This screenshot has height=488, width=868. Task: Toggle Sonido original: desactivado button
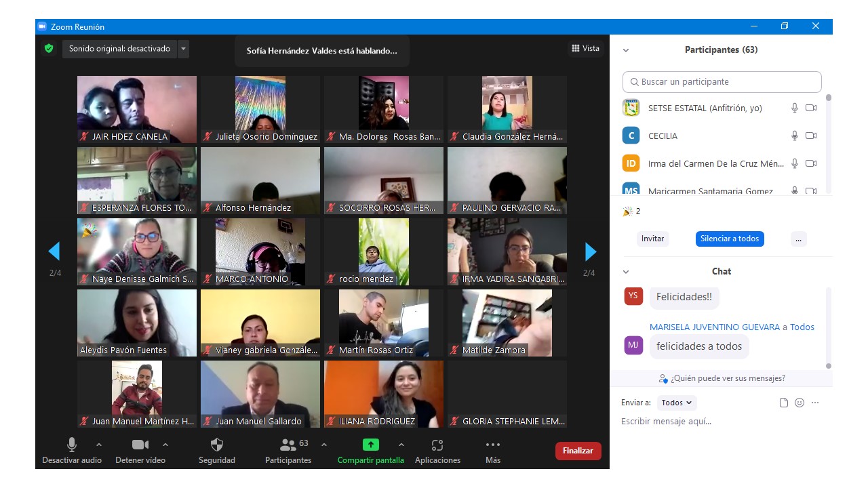[x=119, y=49]
